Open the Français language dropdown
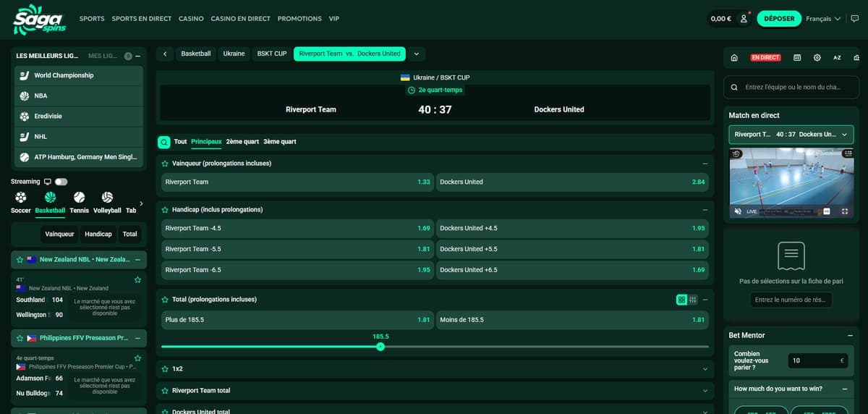Screen dimensions: 868x414 [824, 19]
